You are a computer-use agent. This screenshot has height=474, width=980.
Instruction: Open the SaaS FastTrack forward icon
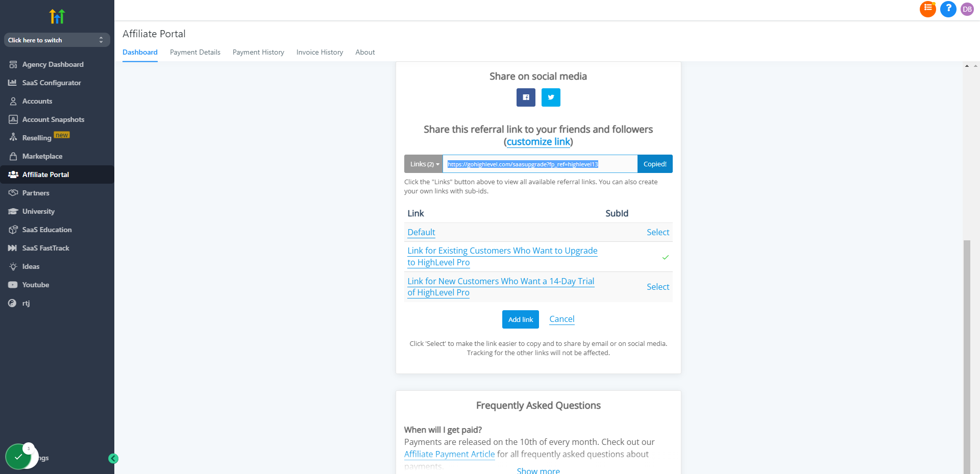(13, 248)
